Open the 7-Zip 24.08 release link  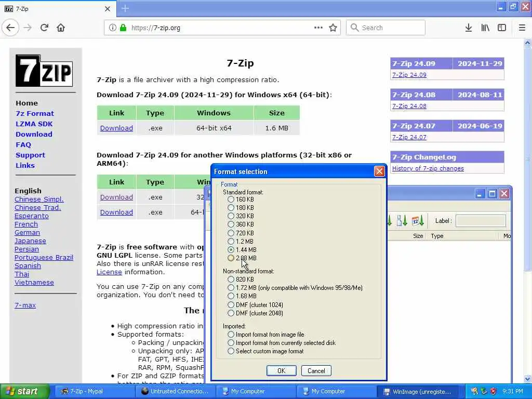(x=409, y=106)
